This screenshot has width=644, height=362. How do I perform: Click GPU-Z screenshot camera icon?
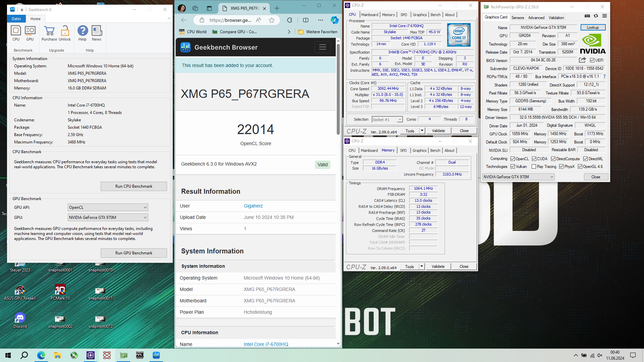click(587, 16)
